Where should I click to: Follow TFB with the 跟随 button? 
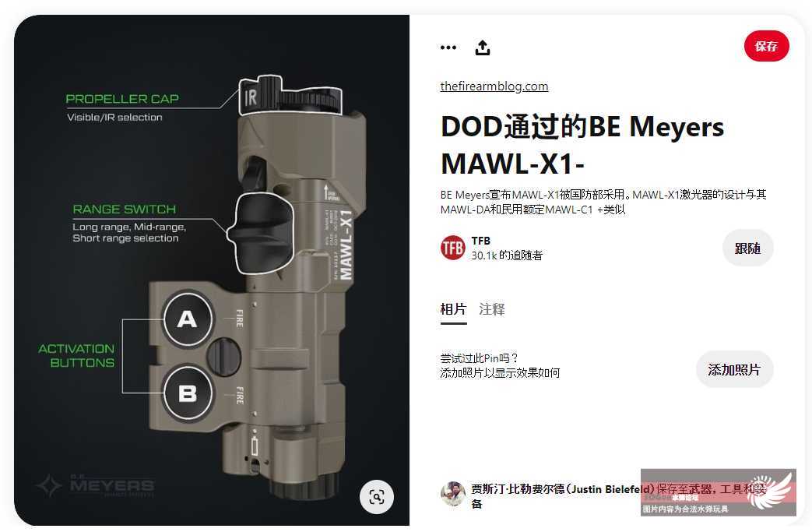pos(748,248)
